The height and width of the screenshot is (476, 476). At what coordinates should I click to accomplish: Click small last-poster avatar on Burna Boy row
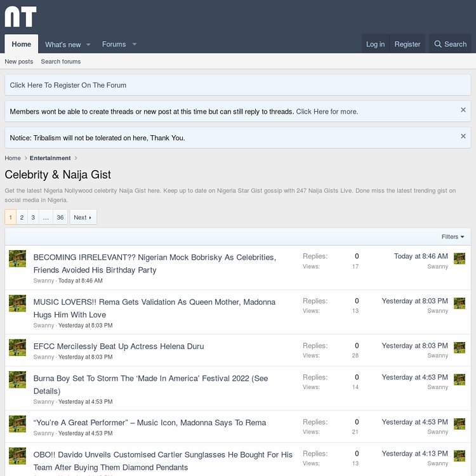[459, 380]
